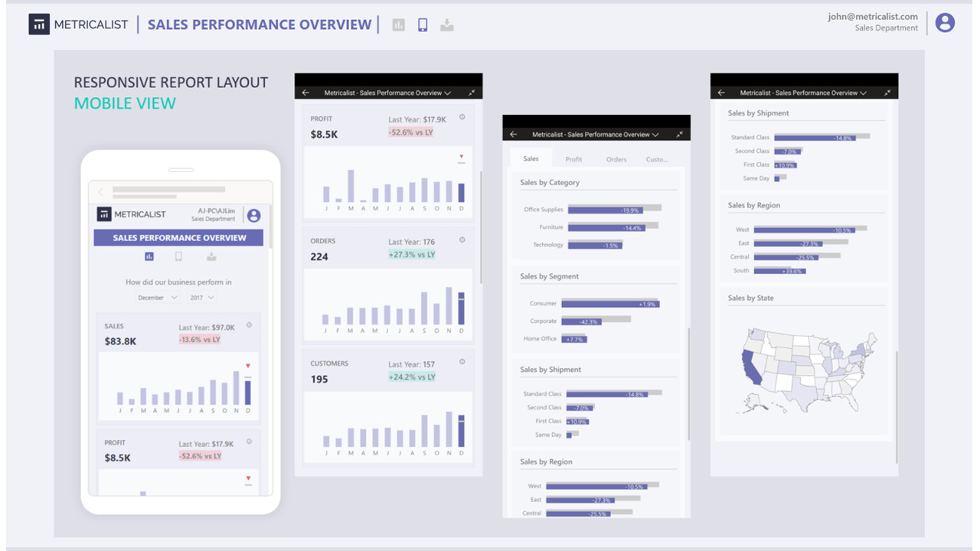Open the 2017 year dropdown
This screenshot has height=551, width=980.
tap(202, 297)
